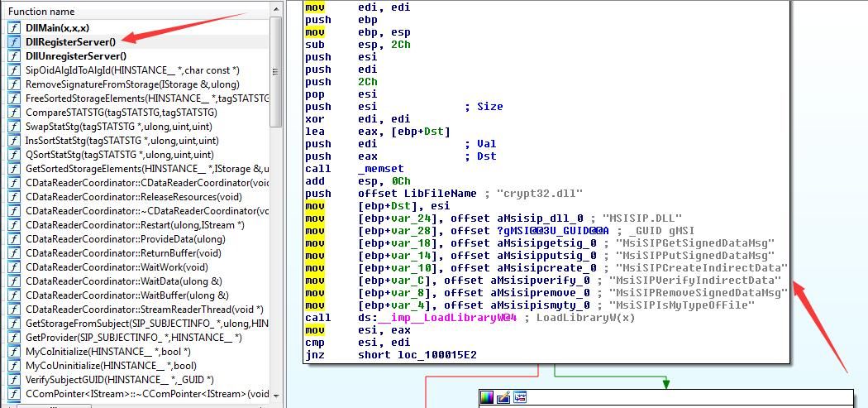Click the node xref graph icon
This screenshot has width=868, height=408.
[520, 397]
